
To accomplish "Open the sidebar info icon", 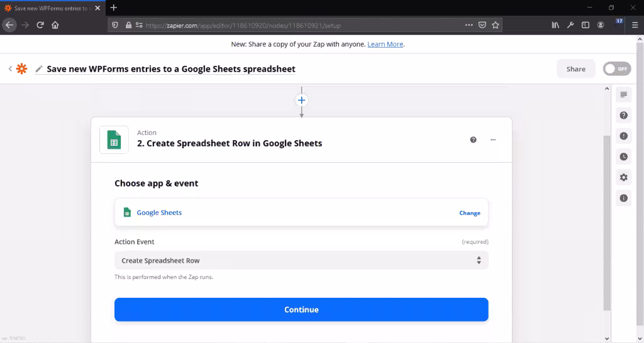I will 623,198.
